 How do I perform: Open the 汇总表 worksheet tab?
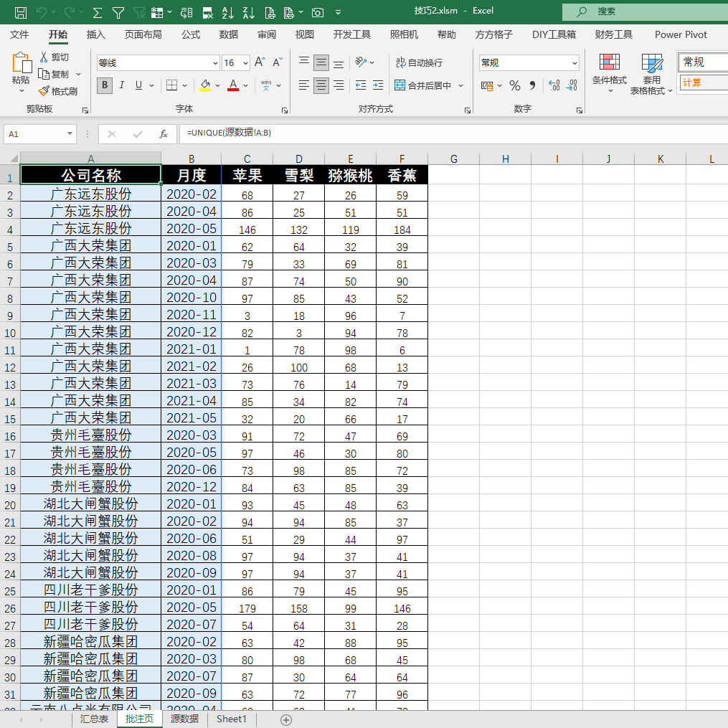pyautogui.click(x=94, y=719)
